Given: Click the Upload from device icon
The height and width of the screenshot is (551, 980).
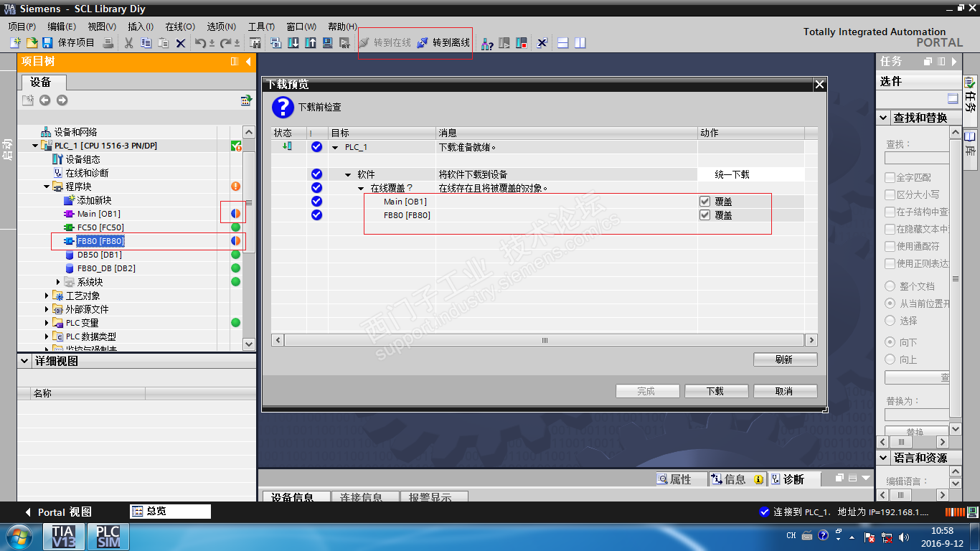Looking at the screenshot, I should pyautogui.click(x=311, y=43).
